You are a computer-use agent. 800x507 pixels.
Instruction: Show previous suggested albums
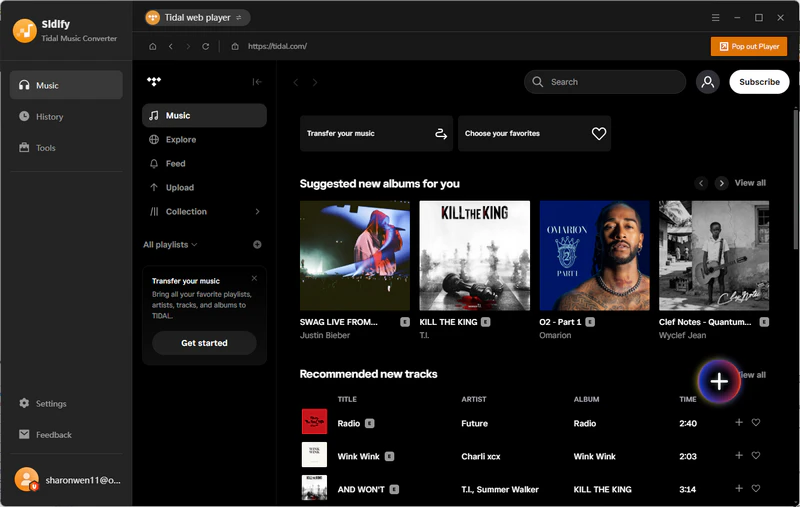(x=701, y=183)
